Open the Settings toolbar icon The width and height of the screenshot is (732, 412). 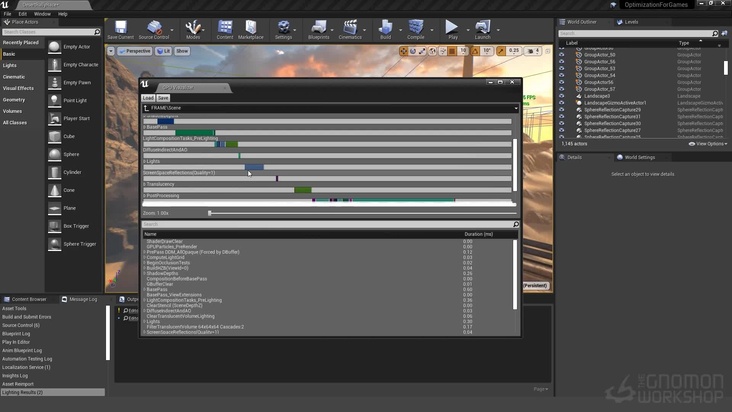[283, 28]
